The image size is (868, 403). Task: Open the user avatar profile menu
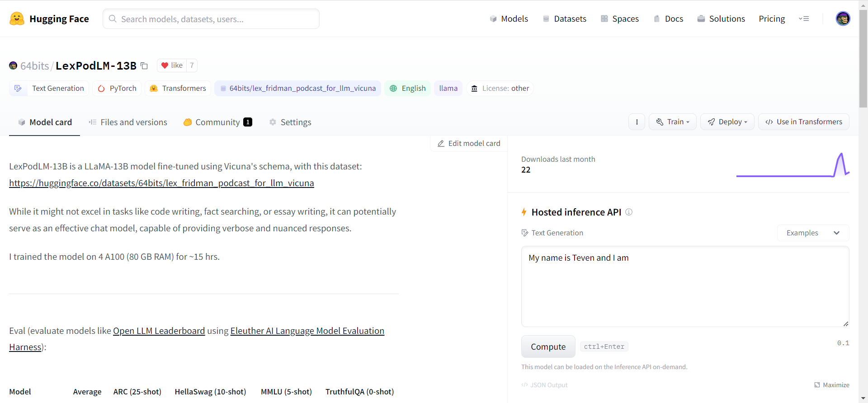[843, 19]
